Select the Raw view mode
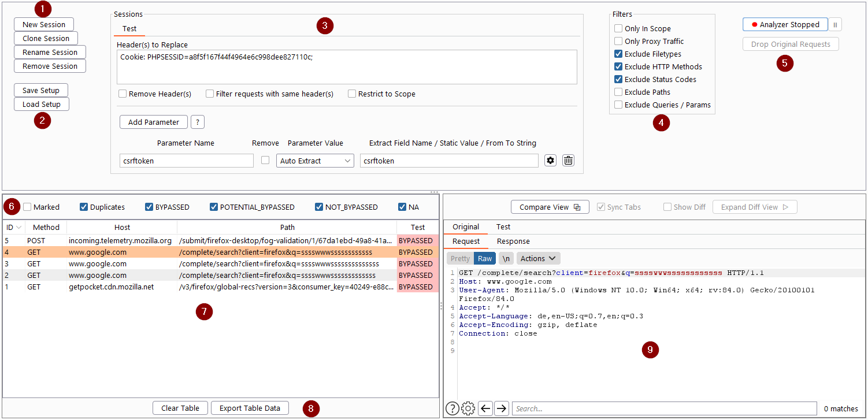Image resolution: width=868 pixels, height=420 pixels. click(485, 258)
